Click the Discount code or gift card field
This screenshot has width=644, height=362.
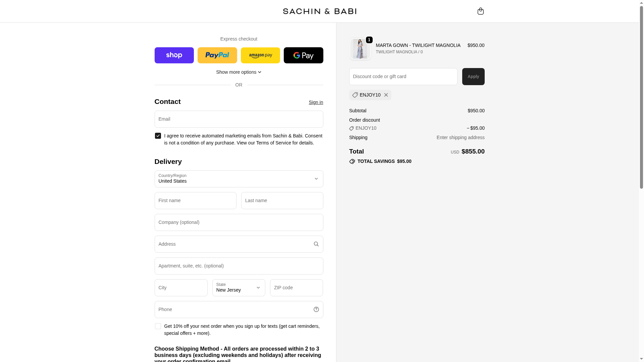(403, 76)
